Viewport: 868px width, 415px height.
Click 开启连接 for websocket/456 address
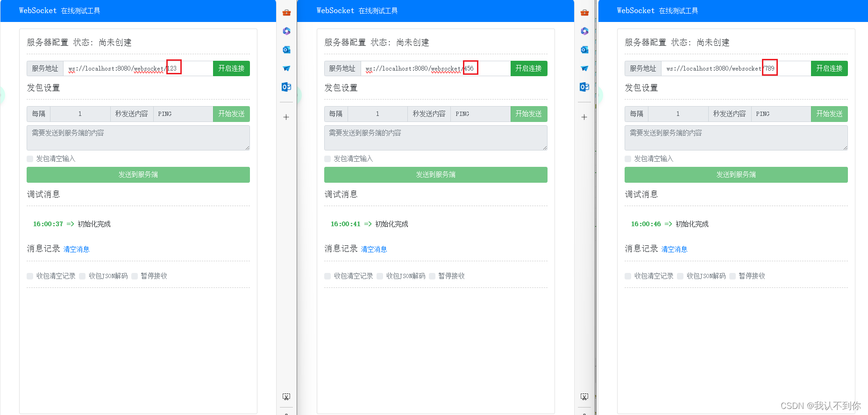529,69
